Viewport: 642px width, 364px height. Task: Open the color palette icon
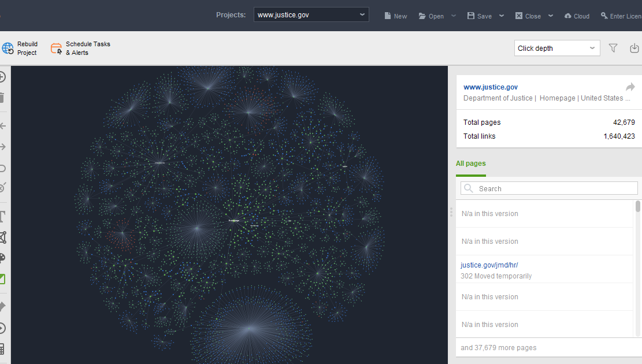[2, 258]
